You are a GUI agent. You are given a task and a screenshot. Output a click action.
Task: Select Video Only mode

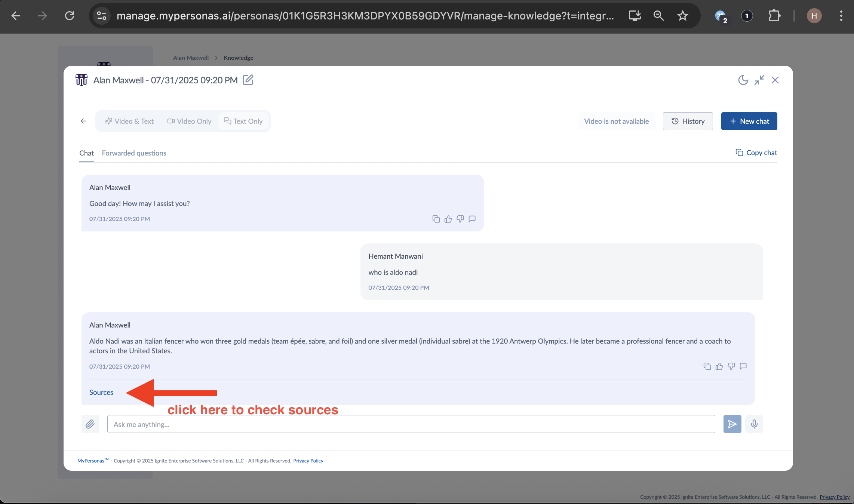[x=189, y=121]
